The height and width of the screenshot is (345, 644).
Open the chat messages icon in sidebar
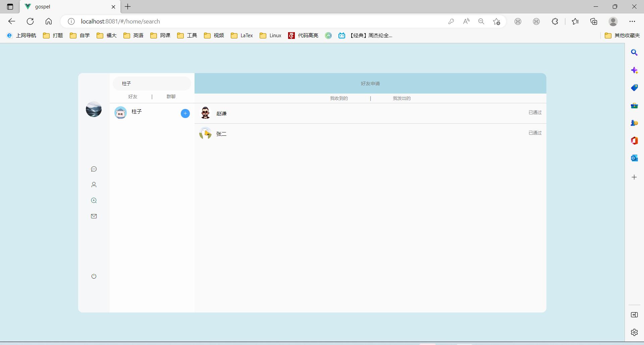[x=94, y=169]
